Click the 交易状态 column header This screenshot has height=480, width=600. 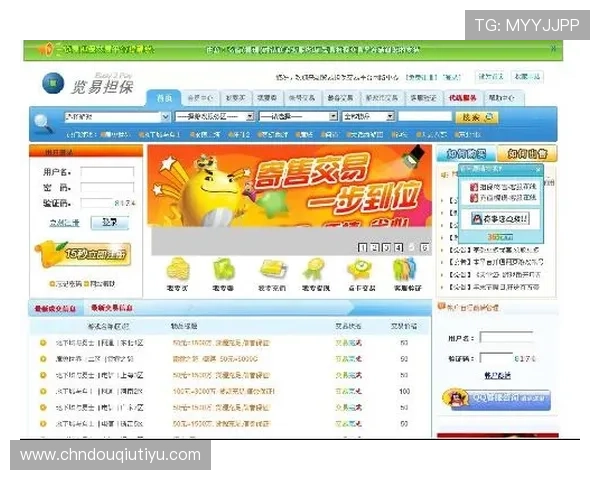coord(348,326)
